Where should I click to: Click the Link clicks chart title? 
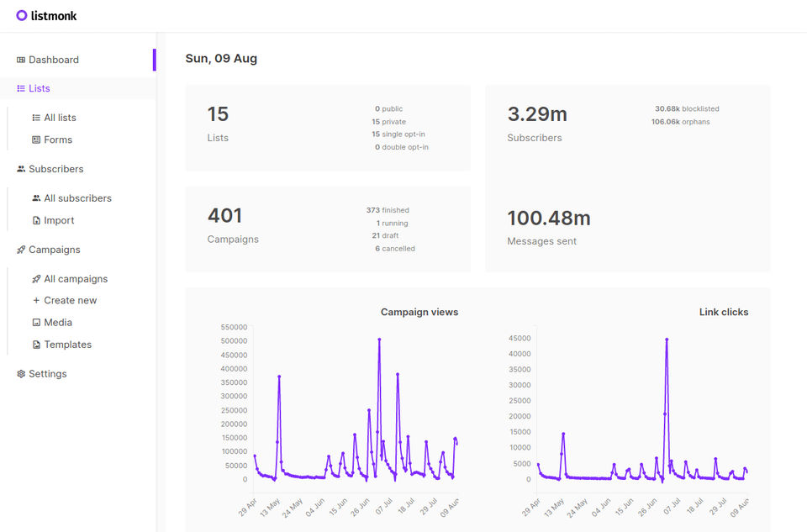click(x=724, y=313)
